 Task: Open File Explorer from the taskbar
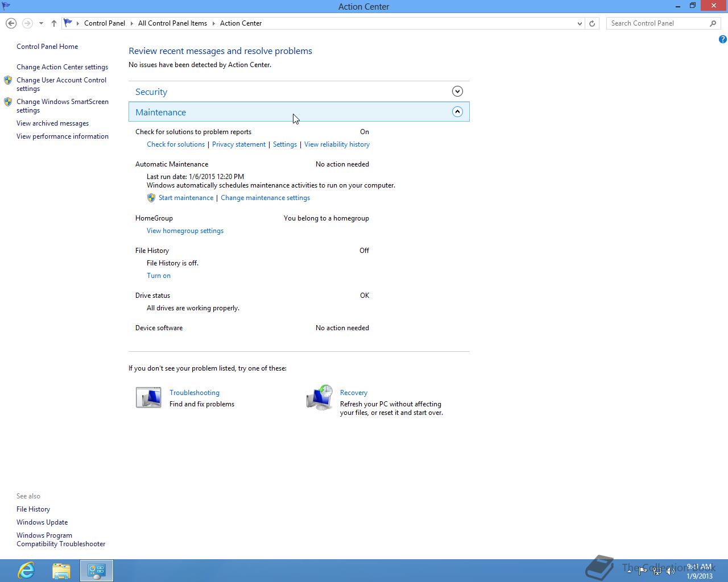61,570
